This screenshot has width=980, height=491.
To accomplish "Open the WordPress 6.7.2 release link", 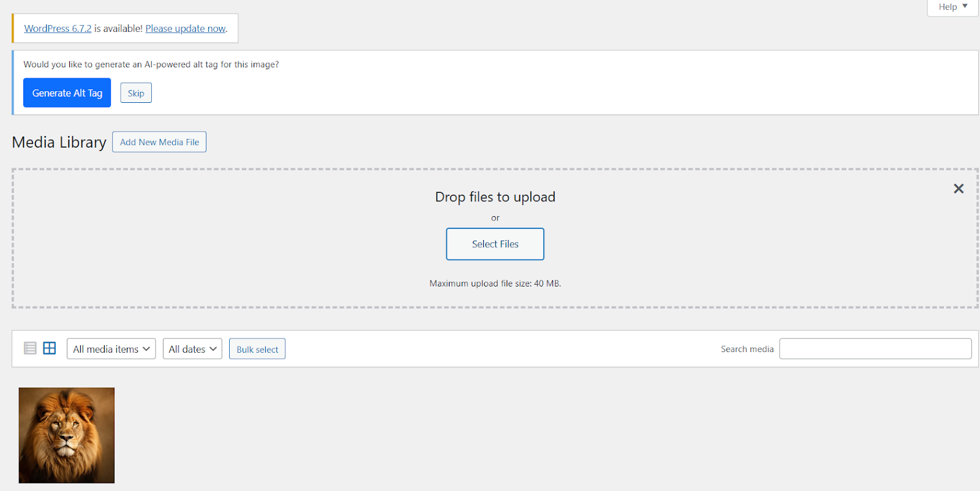I will pyautogui.click(x=58, y=29).
